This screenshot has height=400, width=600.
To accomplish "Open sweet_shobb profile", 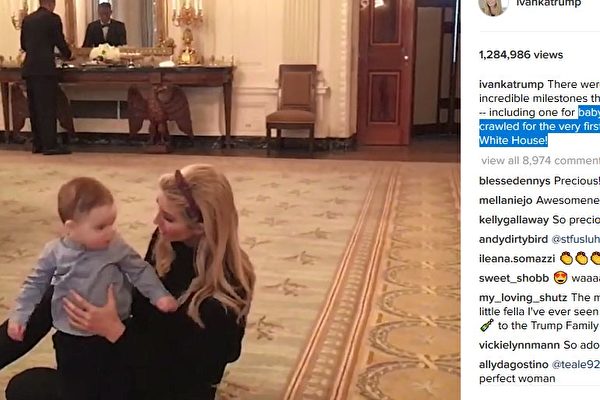I will click(514, 278).
